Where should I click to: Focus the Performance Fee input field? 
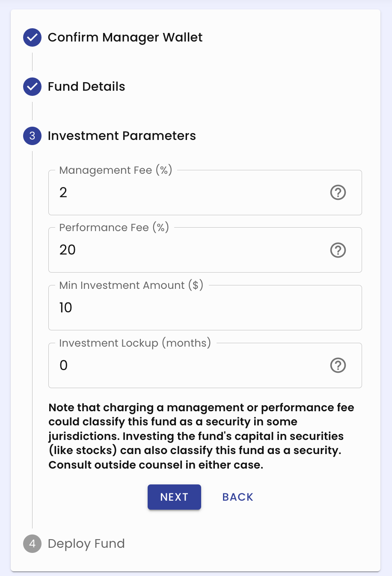pos(188,250)
